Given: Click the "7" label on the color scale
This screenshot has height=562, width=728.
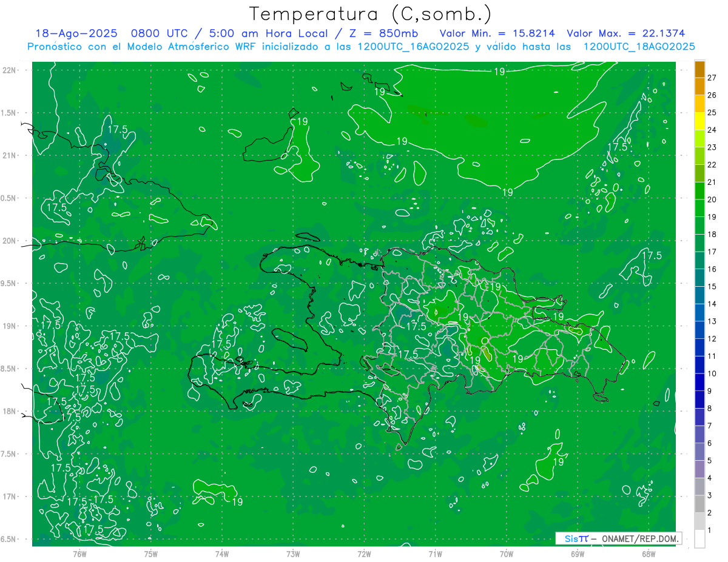Looking at the screenshot, I should coord(710,426).
